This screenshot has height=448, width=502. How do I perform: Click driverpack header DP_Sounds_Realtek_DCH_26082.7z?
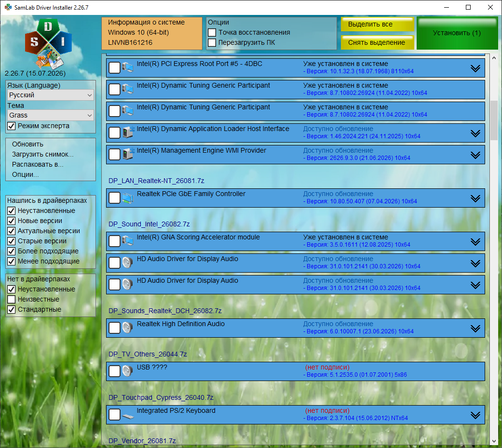coord(165,311)
